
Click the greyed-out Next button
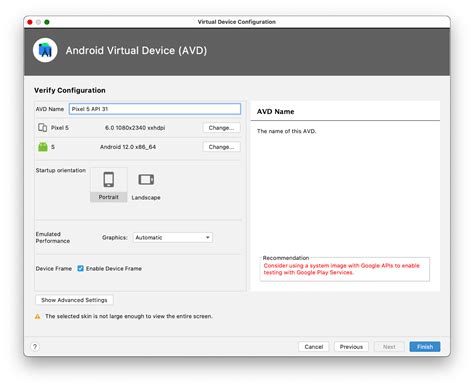(x=389, y=347)
